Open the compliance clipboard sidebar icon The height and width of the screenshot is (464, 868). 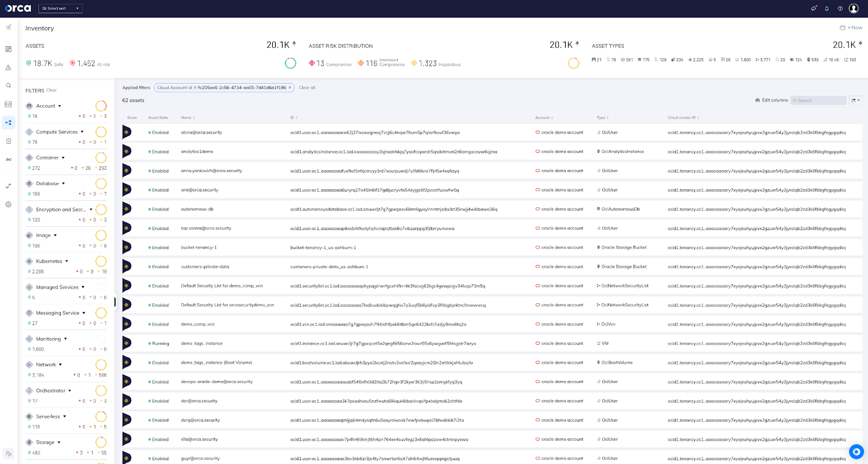[8, 141]
